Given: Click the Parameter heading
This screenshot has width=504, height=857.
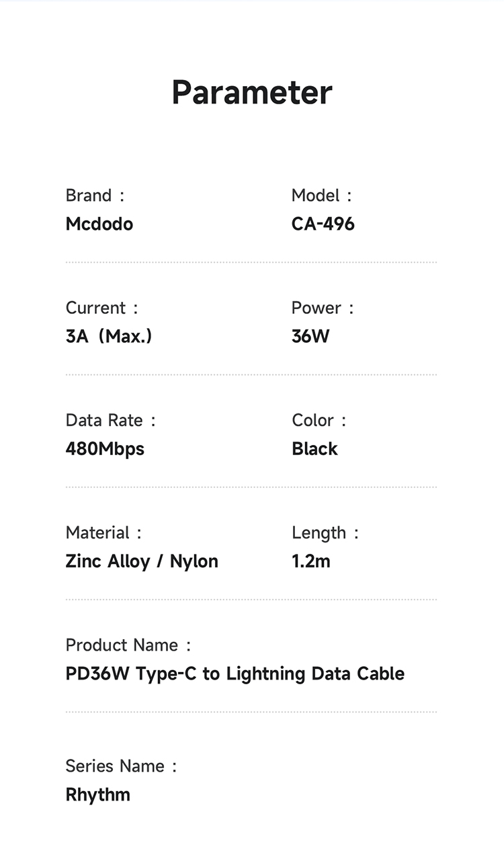Looking at the screenshot, I should [252, 93].
